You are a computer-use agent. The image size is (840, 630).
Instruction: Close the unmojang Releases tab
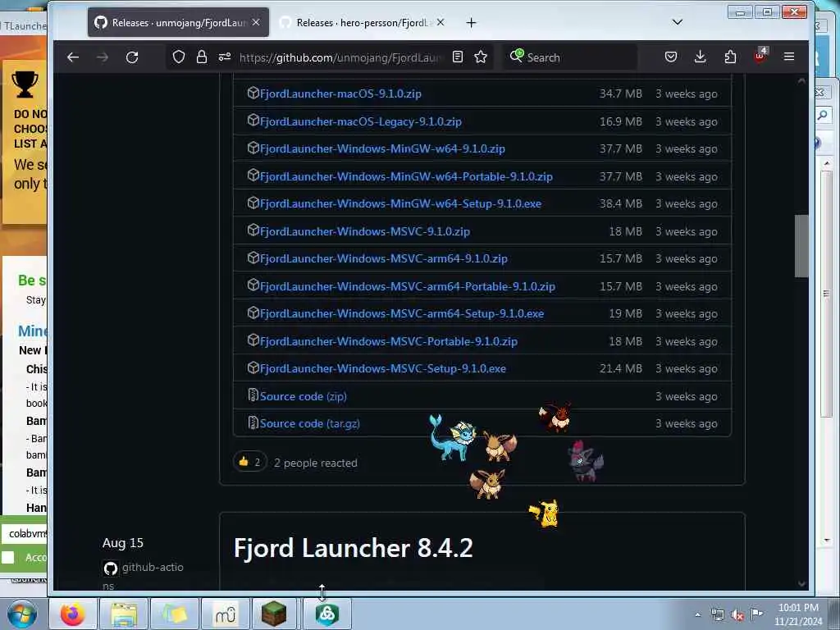(256, 22)
